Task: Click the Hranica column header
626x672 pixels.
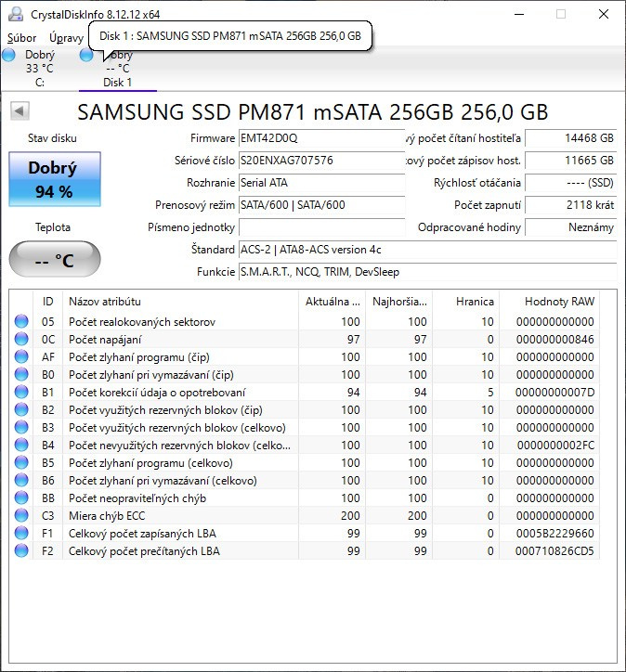Action: pyautogui.click(x=465, y=302)
